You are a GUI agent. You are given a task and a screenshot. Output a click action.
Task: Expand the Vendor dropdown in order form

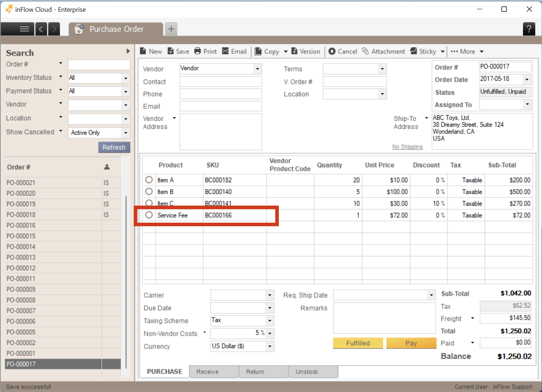click(x=257, y=69)
